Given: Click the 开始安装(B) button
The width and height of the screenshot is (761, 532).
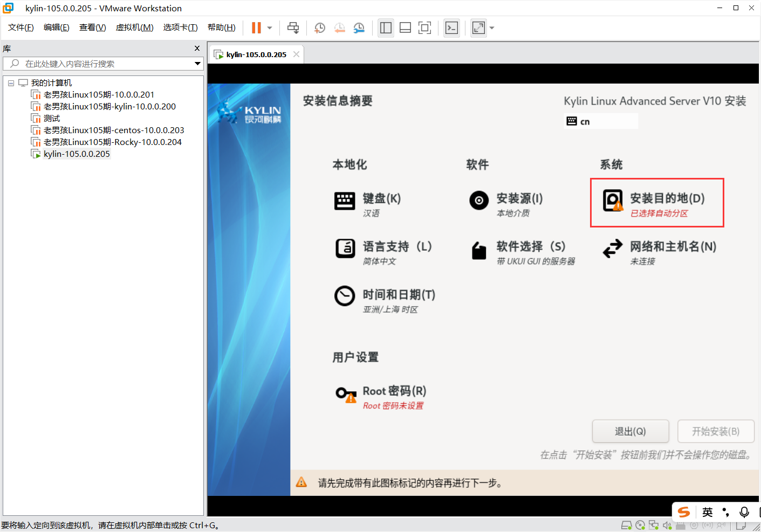Looking at the screenshot, I should click(716, 431).
